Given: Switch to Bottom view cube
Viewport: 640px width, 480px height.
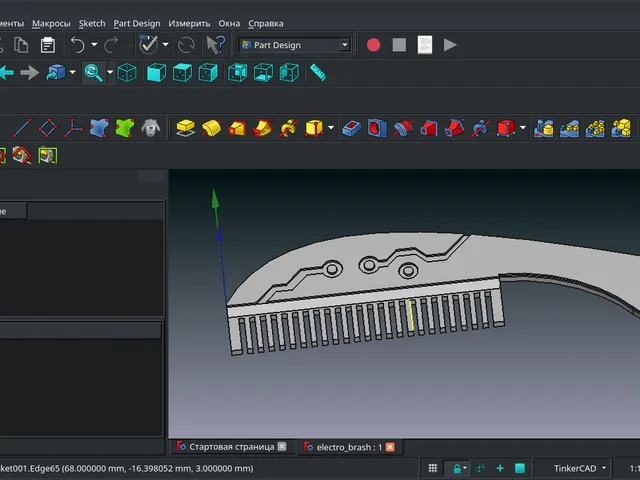Looking at the screenshot, I should (263, 73).
